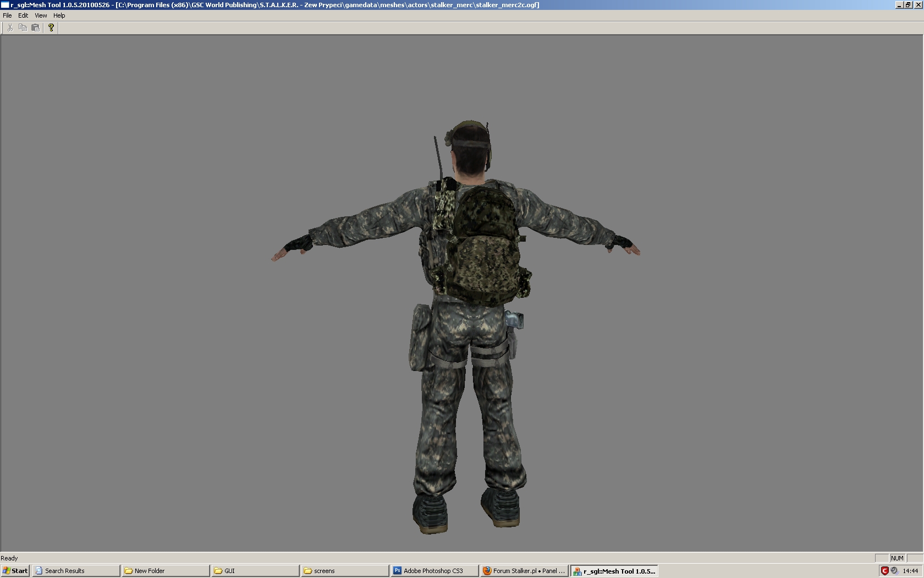Click the system clock showing 14:44

(x=910, y=571)
